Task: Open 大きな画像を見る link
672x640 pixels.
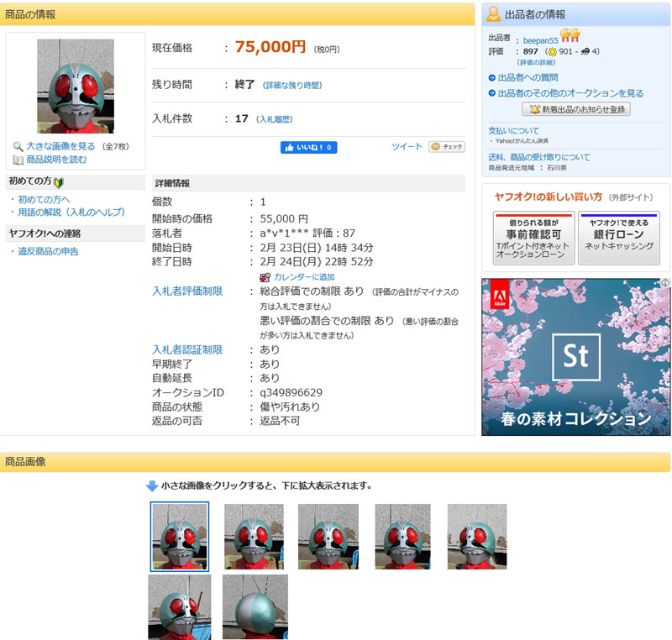Action: coord(60,146)
